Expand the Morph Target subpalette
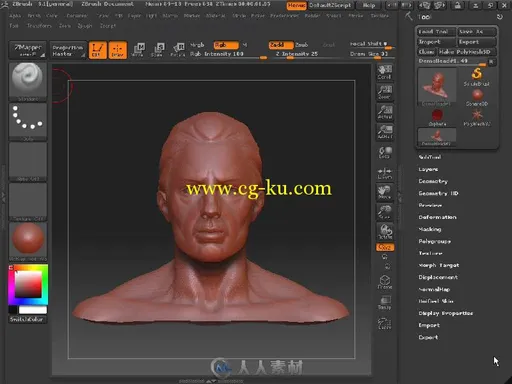This screenshot has height=384, width=512. [x=439, y=265]
